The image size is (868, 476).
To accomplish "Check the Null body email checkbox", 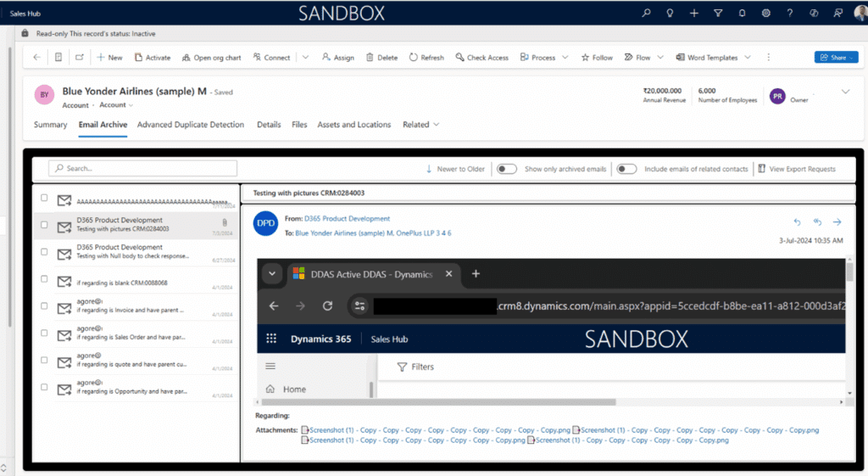I will point(44,252).
